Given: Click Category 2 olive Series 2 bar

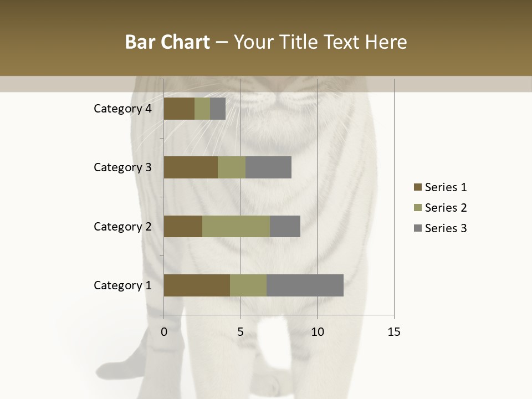Looking at the screenshot, I should click(x=236, y=226).
